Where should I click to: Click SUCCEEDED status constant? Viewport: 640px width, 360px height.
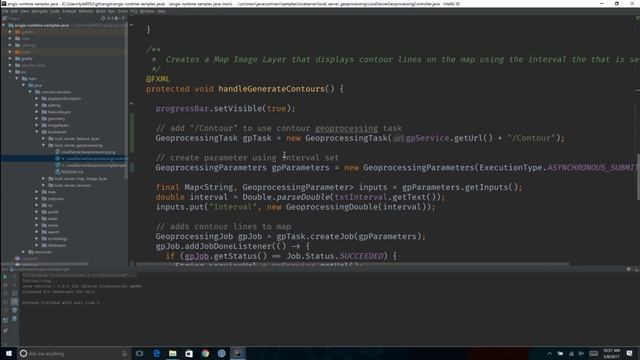pyautogui.click(x=362, y=256)
